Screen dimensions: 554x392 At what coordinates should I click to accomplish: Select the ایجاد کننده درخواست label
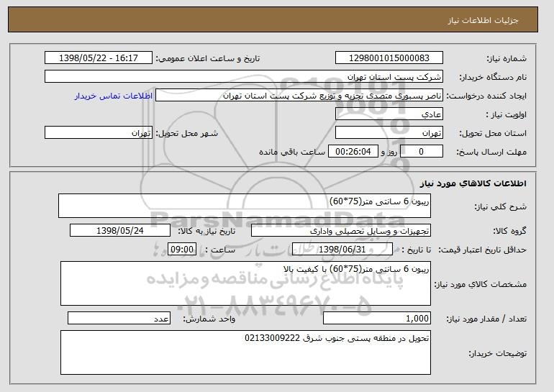tap(486, 96)
